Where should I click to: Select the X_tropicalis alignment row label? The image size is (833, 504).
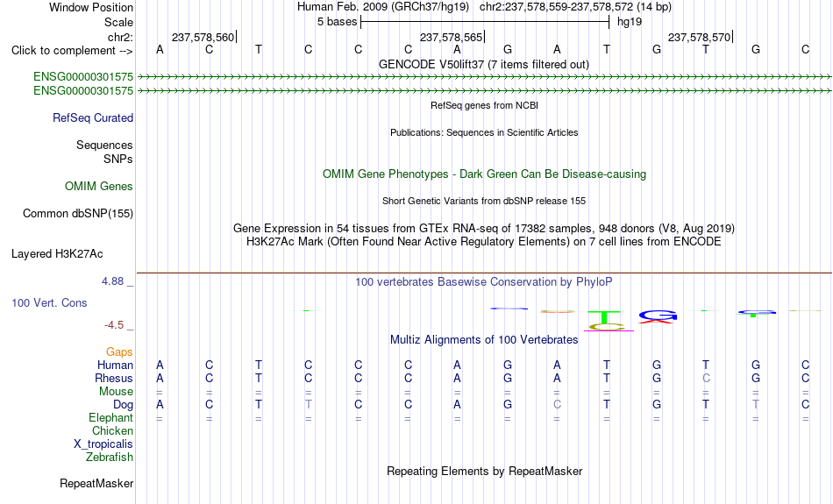103,444
